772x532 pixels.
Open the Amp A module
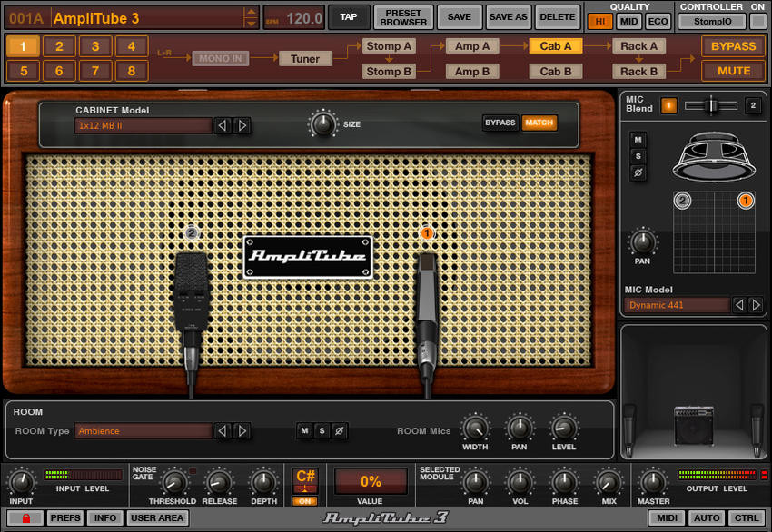[472, 45]
